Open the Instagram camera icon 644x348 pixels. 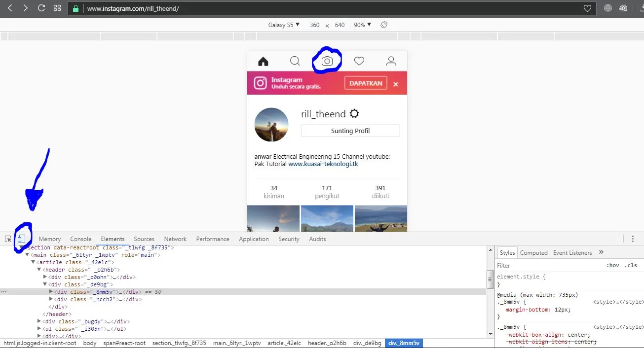327,61
